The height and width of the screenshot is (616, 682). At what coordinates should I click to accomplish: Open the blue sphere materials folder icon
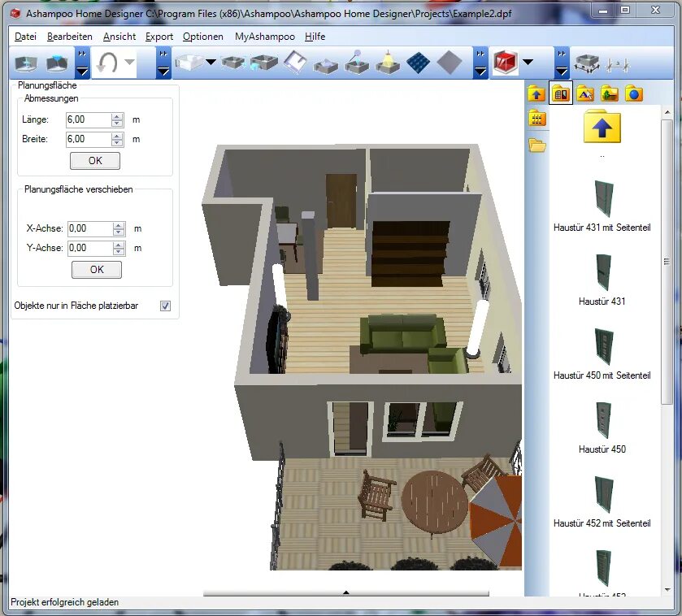click(x=634, y=93)
